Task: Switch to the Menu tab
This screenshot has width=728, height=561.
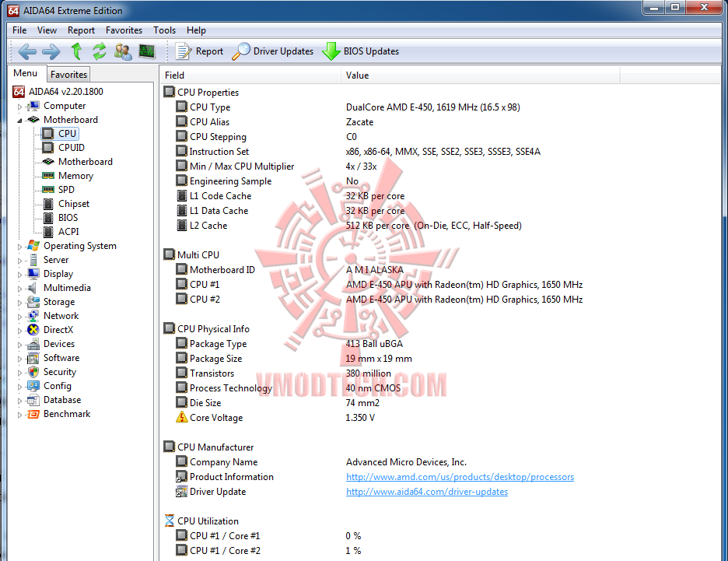Action: 26,73
